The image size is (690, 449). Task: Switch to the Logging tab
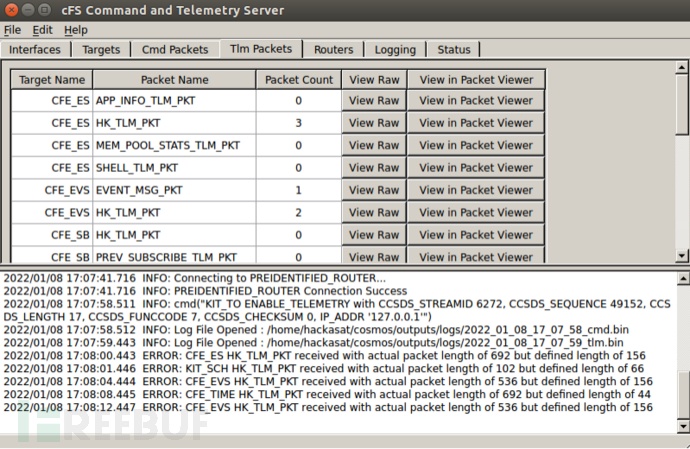pos(395,49)
